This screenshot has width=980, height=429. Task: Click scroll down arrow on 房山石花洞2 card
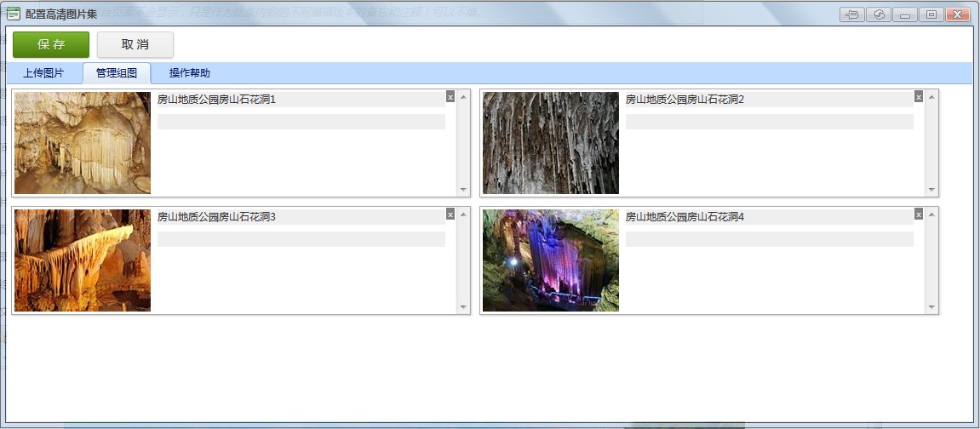click(x=931, y=190)
